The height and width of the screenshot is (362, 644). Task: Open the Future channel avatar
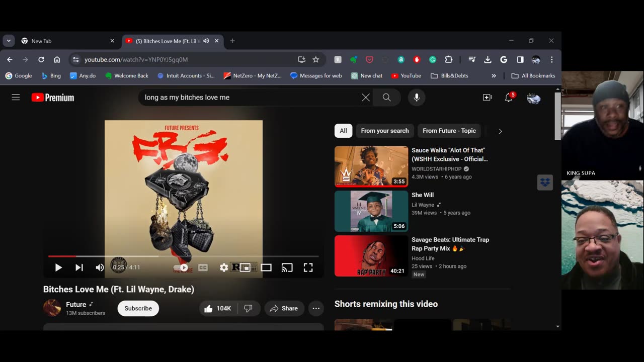tap(52, 308)
